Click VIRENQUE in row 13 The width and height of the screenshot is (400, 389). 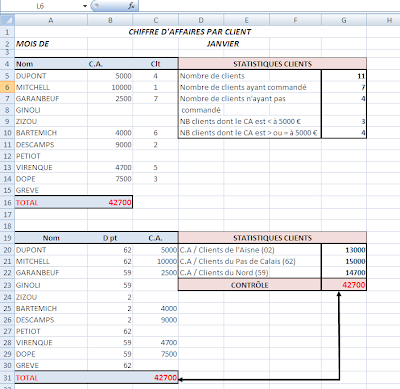[x=34, y=167]
